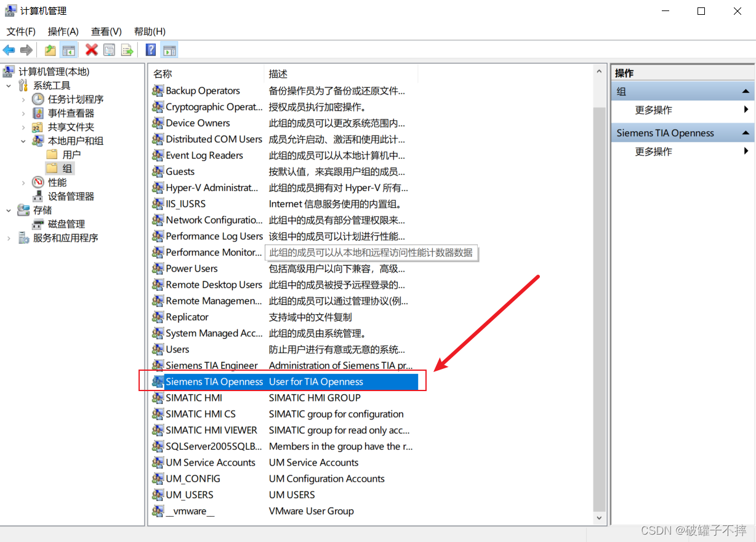The image size is (756, 542).
Task: Click the up one level folder icon
Action: point(50,50)
